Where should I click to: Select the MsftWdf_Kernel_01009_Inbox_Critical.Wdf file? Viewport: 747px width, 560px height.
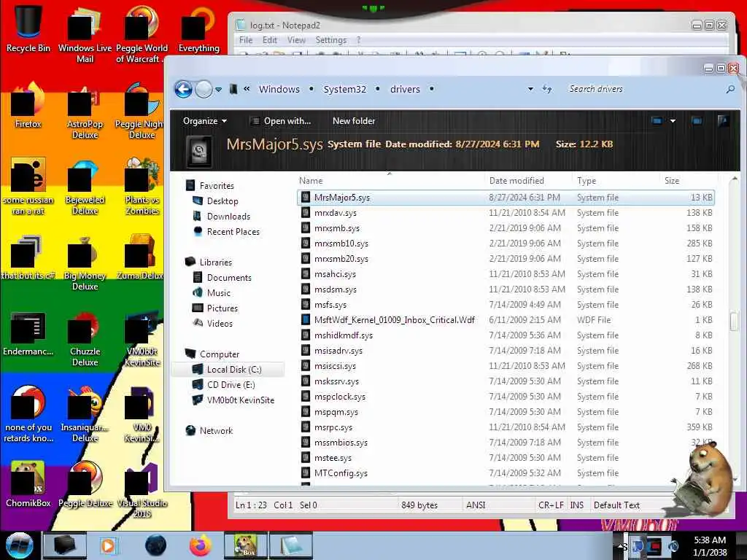pos(394,319)
